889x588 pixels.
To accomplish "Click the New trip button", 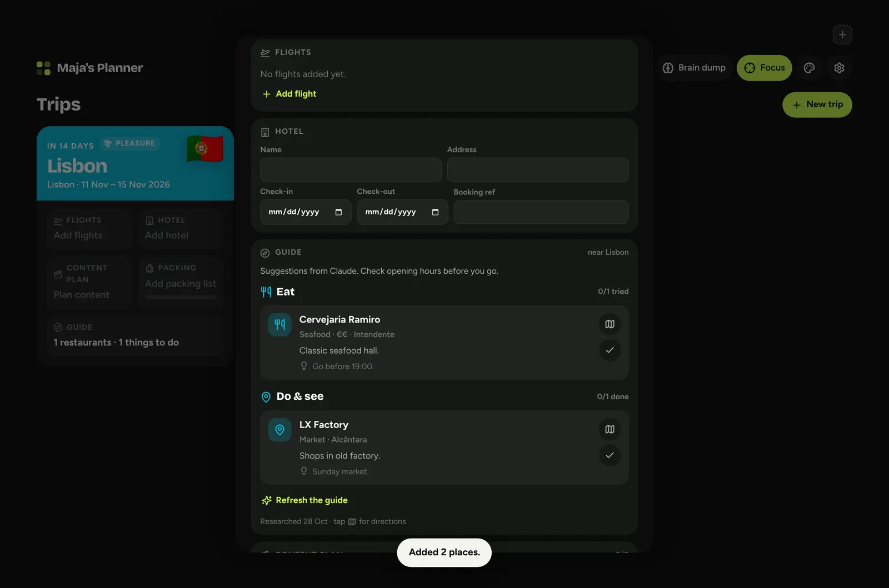I will 817,104.
